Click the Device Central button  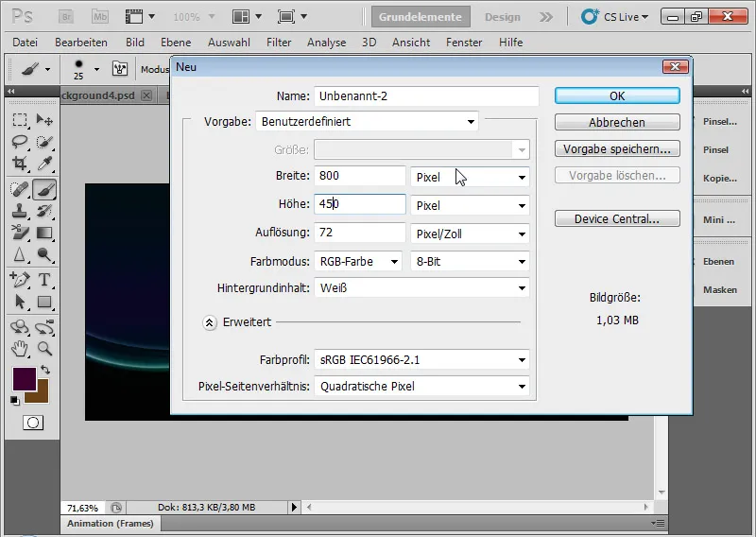[617, 218]
